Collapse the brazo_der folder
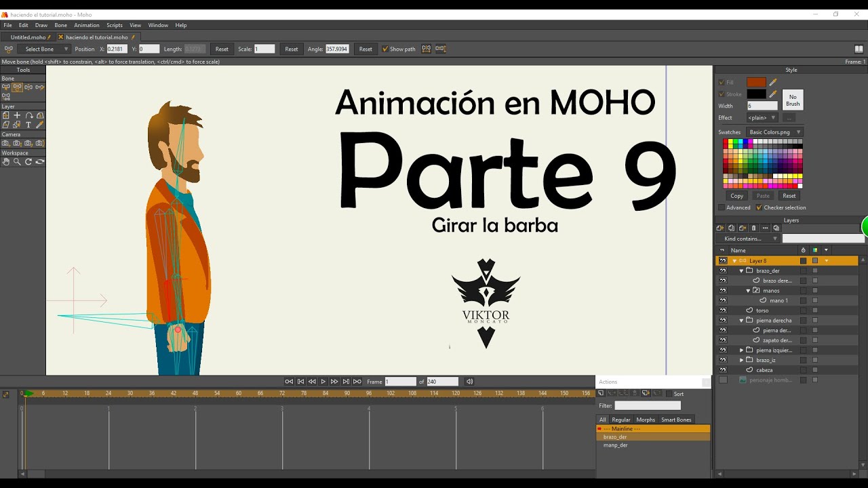This screenshot has height=488, width=868. point(742,270)
